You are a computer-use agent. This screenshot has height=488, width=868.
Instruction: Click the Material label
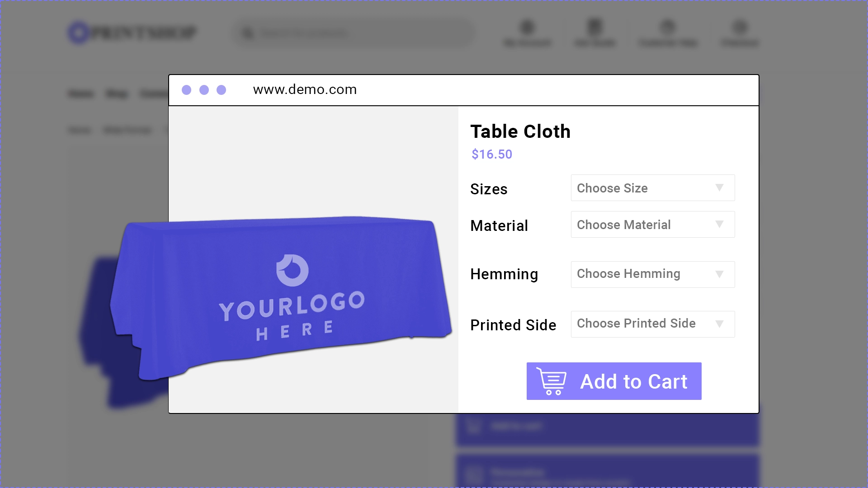pos(499,225)
